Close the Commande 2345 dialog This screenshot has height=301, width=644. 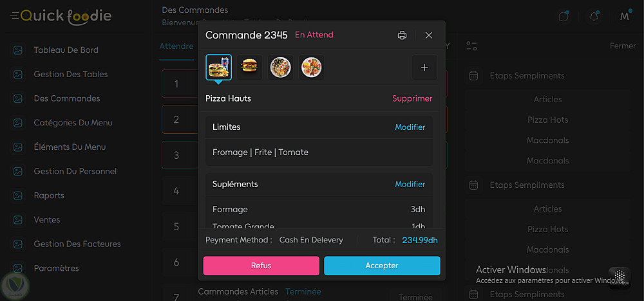(x=429, y=35)
